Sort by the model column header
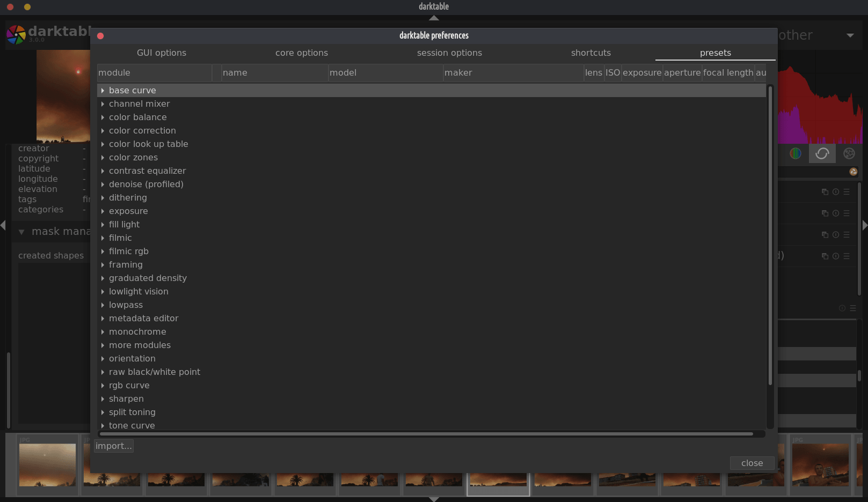Viewport: 868px width, 502px height. tap(386, 73)
